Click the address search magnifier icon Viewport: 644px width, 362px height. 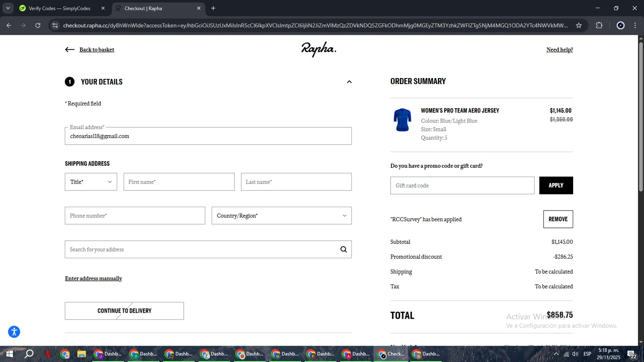point(343,249)
